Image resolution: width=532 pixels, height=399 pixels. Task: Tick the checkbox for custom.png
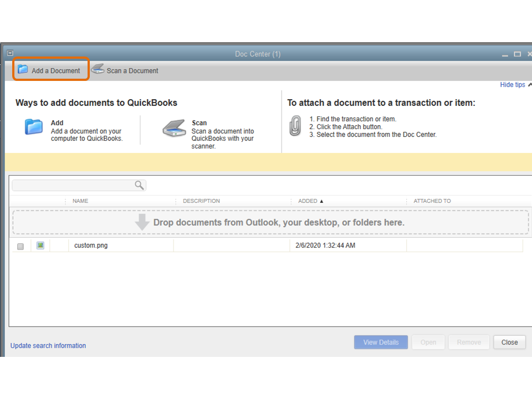coord(21,246)
